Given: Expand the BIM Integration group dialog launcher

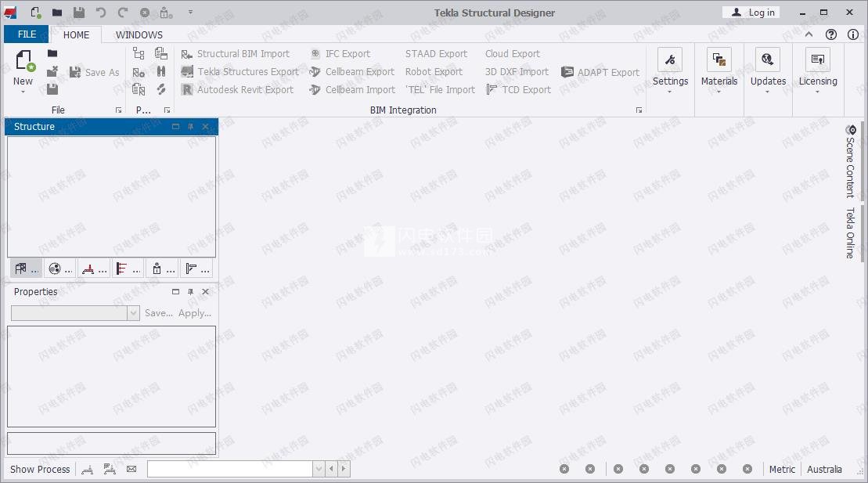Looking at the screenshot, I should point(639,110).
